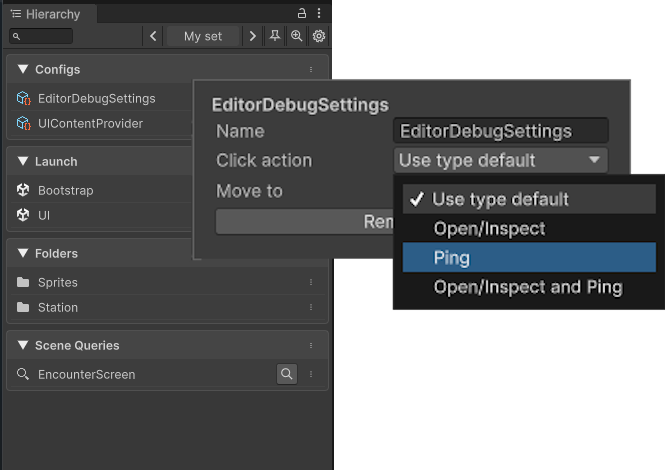Click the Sprites folder icon

23,282
